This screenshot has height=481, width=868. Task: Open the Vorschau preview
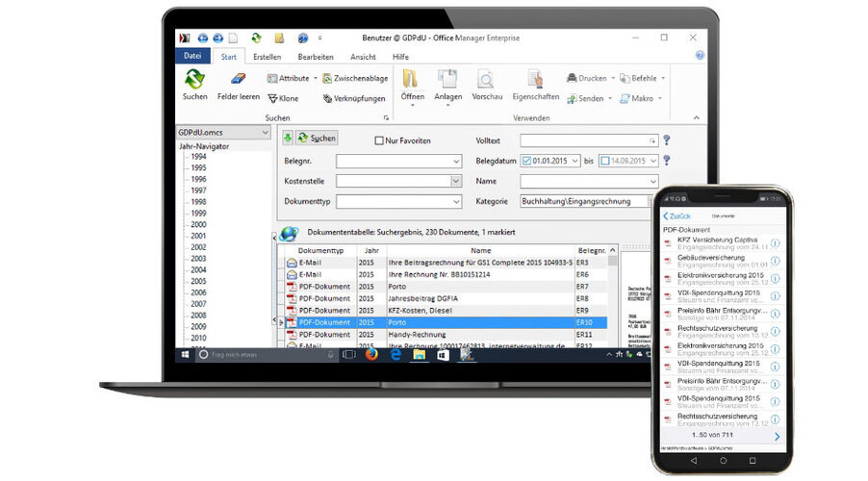[x=487, y=85]
